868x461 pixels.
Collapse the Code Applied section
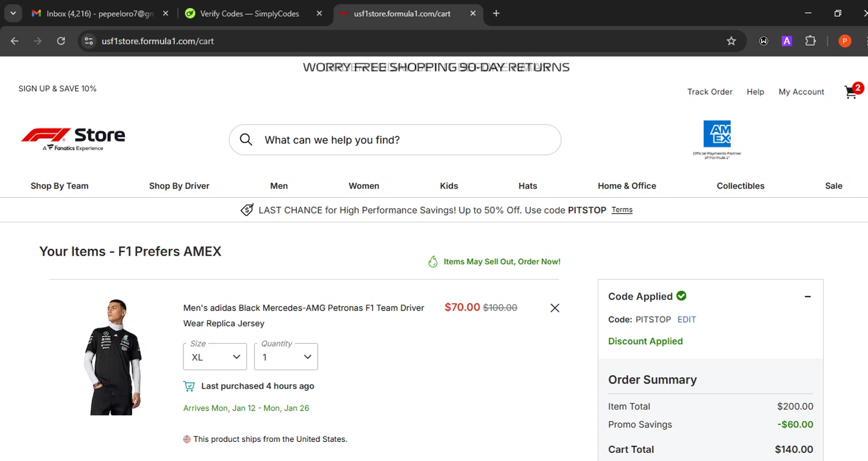coord(808,297)
